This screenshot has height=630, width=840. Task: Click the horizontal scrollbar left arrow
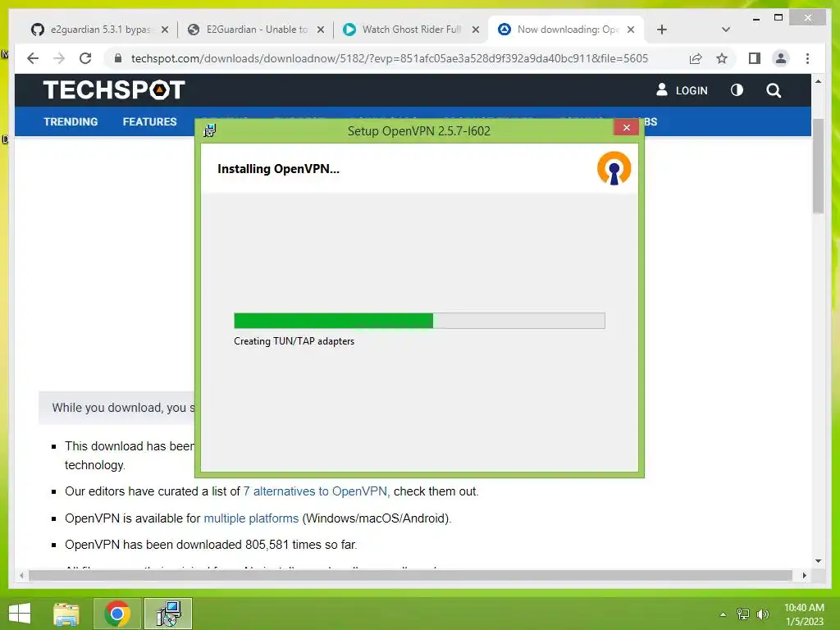point(21,575)
